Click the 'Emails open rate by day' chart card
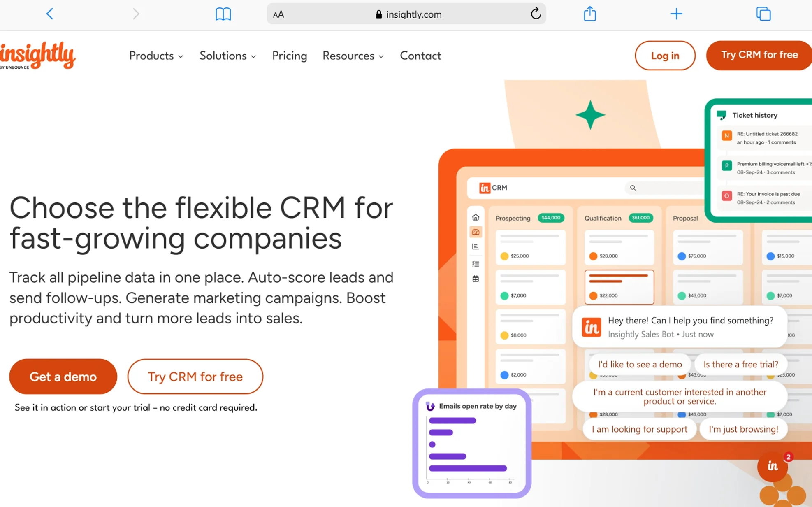 (472, 443)
